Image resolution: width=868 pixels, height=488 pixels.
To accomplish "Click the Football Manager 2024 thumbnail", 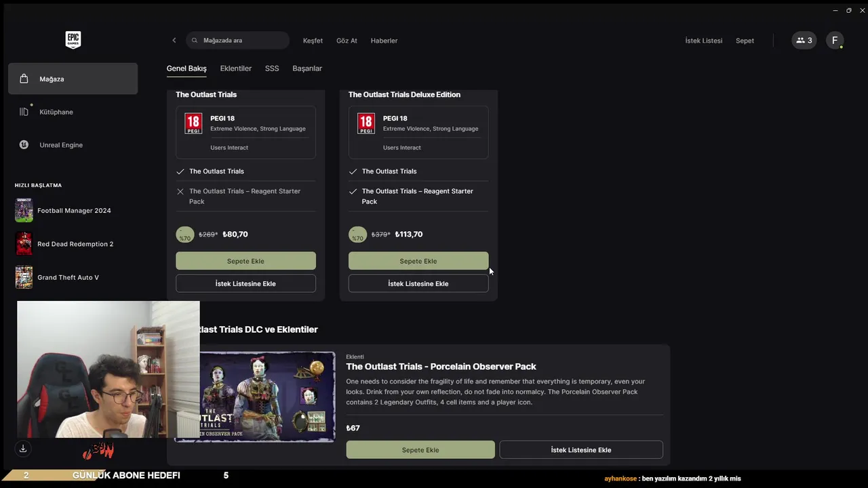I will click(x=24, y=210).
